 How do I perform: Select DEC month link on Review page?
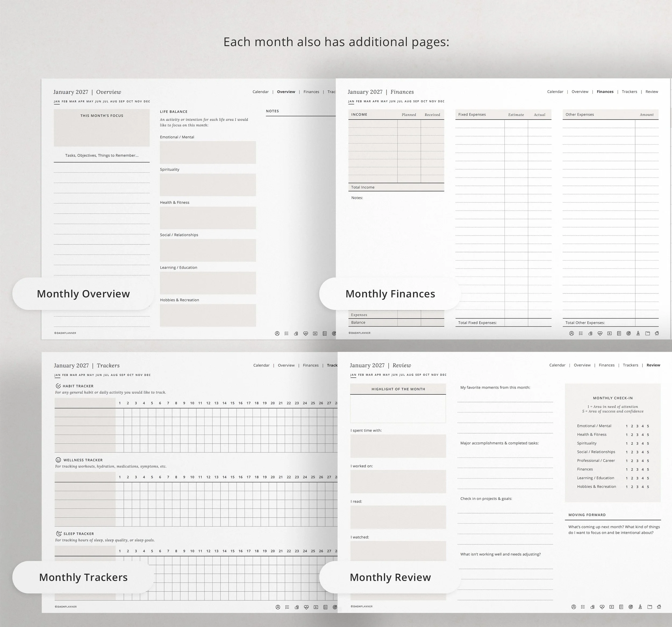443,375
